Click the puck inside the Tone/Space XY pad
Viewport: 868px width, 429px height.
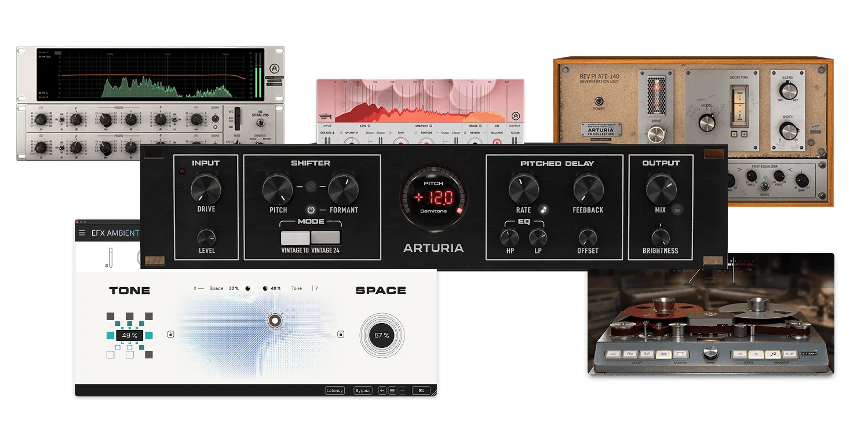click(x=274, y=320)
